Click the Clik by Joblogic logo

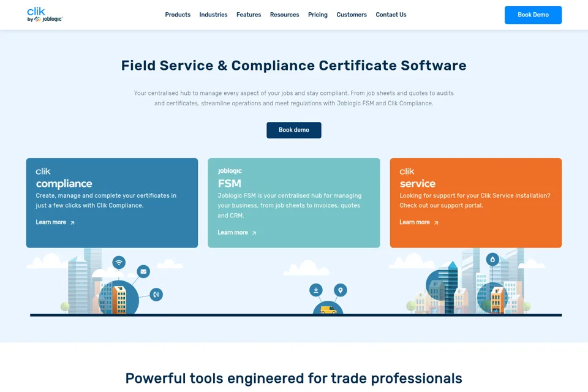tap(45, 15)
